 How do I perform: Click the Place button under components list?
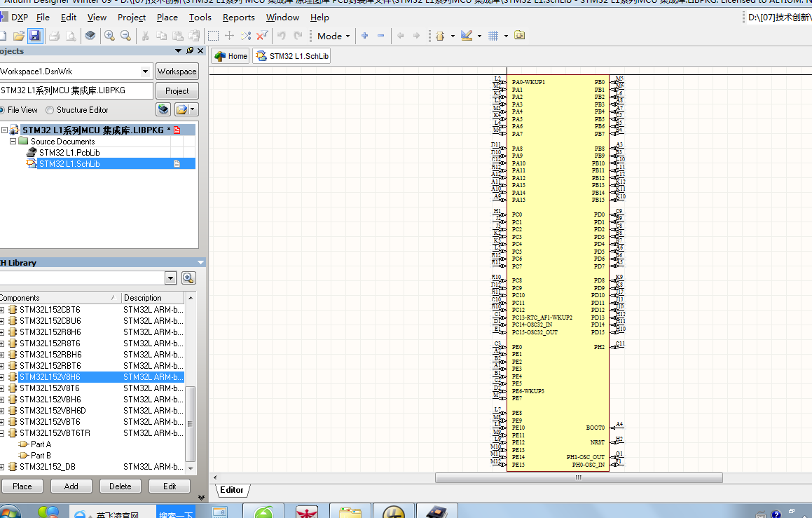point(22,486)
